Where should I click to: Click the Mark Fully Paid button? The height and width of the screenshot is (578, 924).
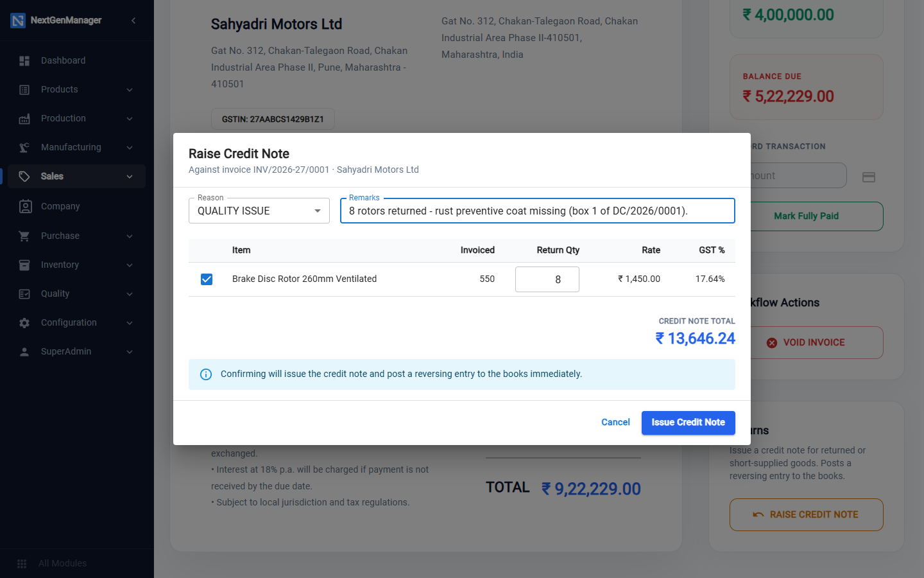coord(807,216)
